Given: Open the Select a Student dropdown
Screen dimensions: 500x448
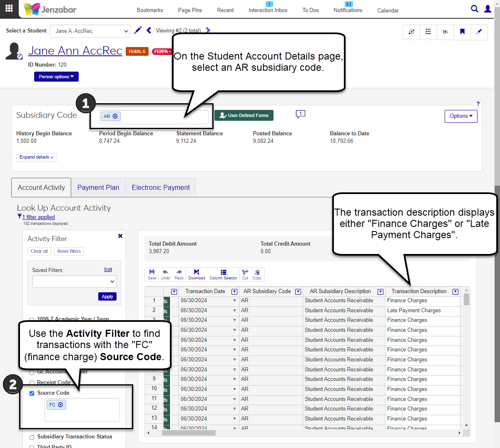Looking at the screenshot, I should coord(92,31).
